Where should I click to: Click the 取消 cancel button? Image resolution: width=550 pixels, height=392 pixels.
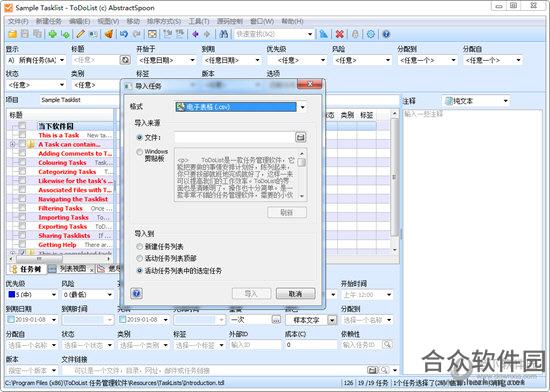click(295, 293)
